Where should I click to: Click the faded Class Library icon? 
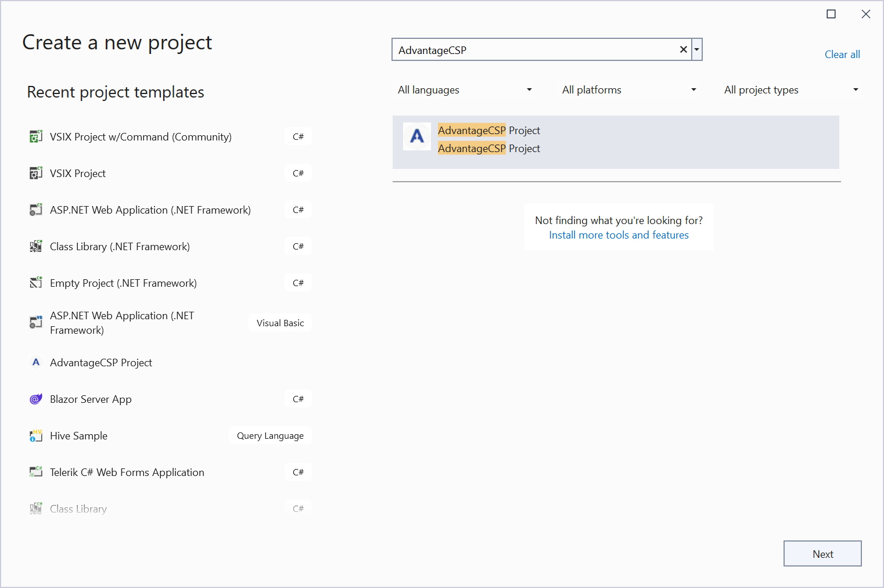coord(36,508)
